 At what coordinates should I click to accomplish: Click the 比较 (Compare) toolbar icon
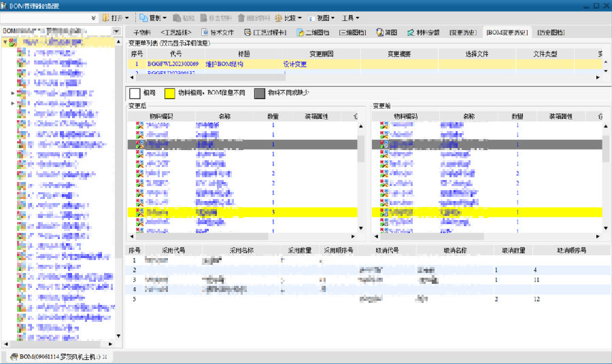coord(279,18)
